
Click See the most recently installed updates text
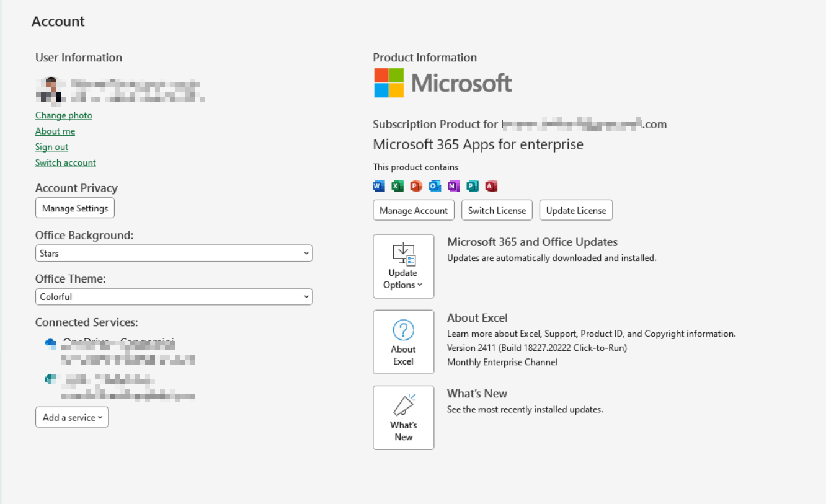point(525,409)
